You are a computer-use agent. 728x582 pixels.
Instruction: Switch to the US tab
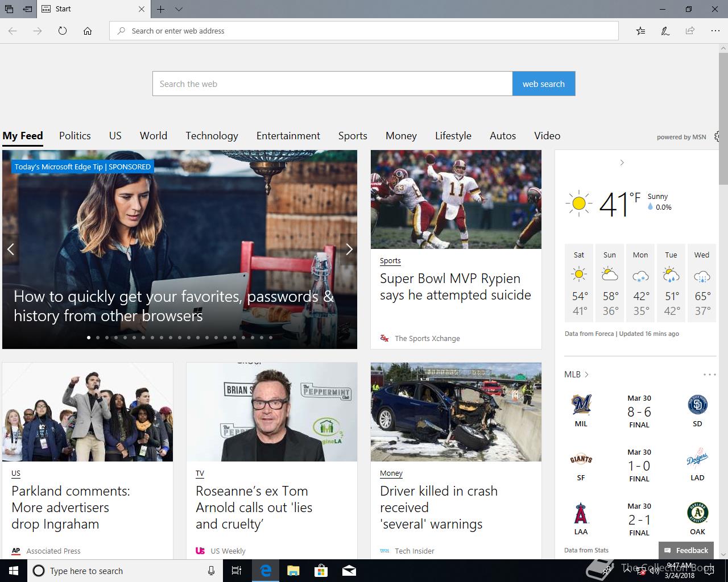(115, 136)
